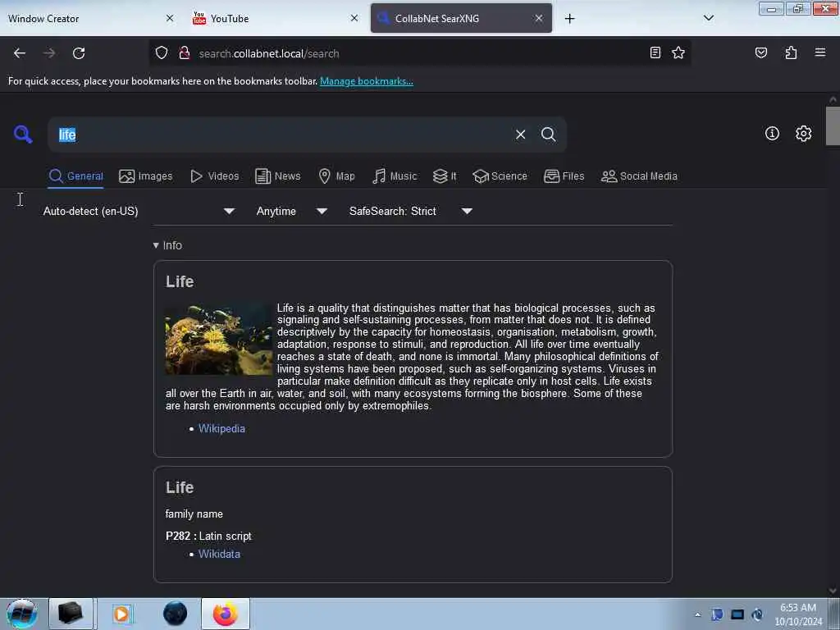Toggle reader view icon

(x=655, y=52)
